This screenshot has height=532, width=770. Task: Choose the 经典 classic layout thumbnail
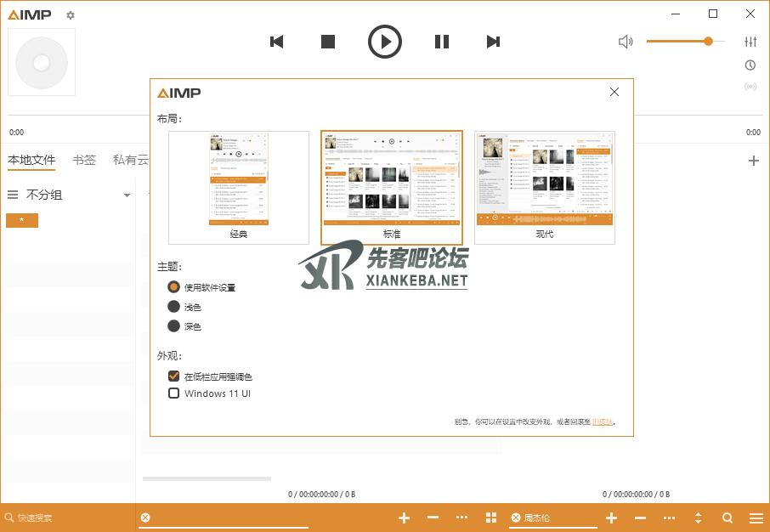pyautogui.click(x=239, y=187)
